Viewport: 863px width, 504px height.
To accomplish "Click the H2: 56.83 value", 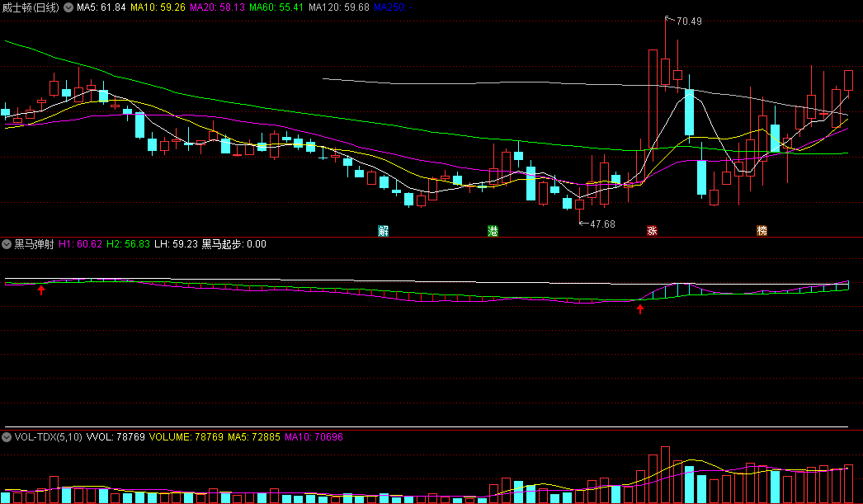I will coord(128,244).
